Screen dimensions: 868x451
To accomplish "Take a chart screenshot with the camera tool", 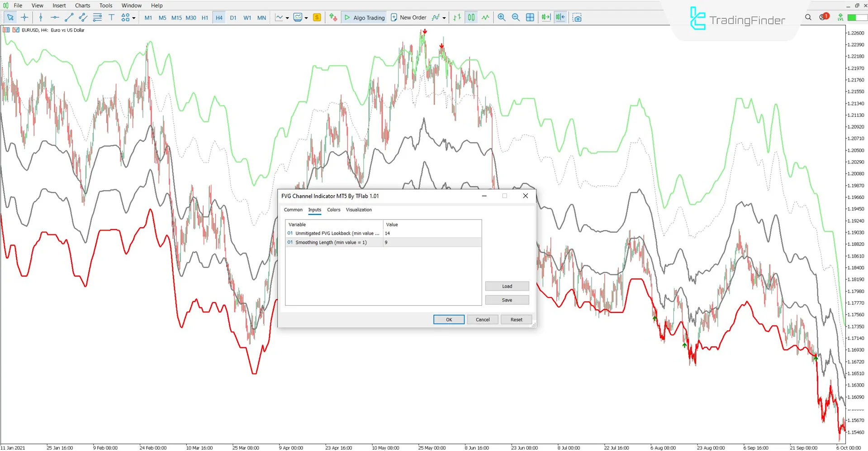I will pyautogui.click(x=577, y=17).
